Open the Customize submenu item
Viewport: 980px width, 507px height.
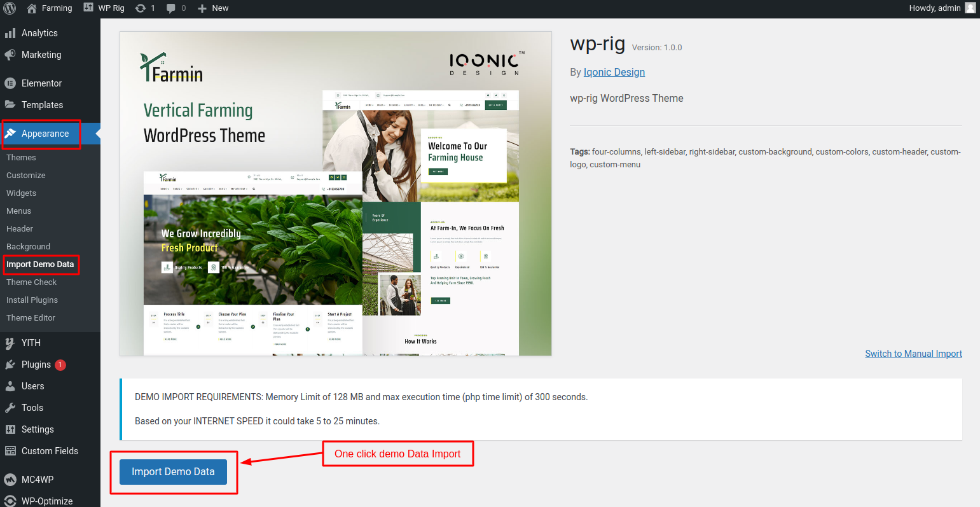coord(26,176)
